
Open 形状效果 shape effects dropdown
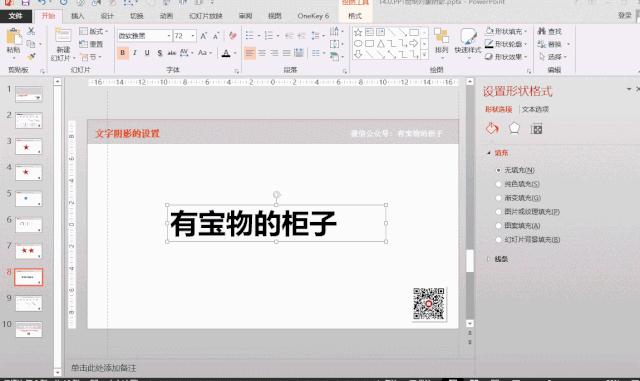click(x=506, y=57)
